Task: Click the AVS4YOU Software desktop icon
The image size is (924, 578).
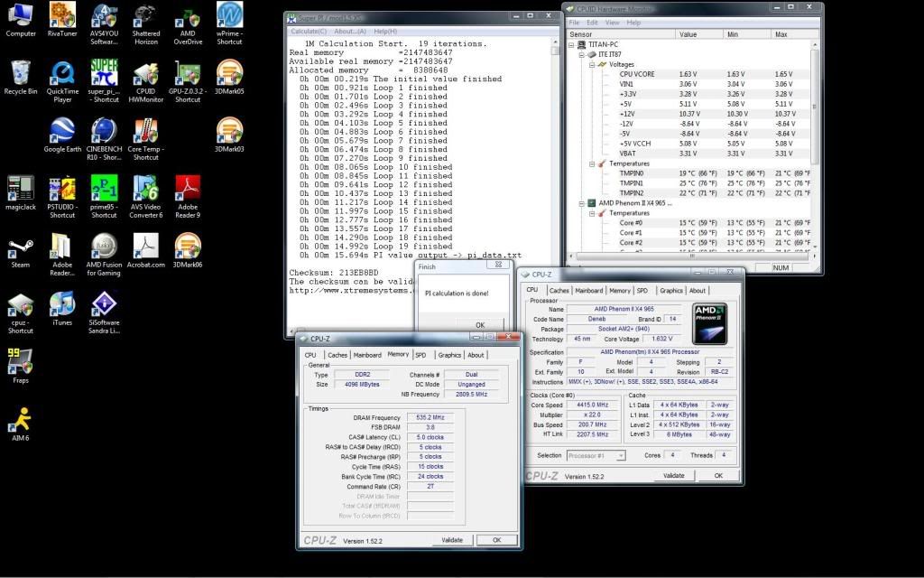Action: point(104,23)
